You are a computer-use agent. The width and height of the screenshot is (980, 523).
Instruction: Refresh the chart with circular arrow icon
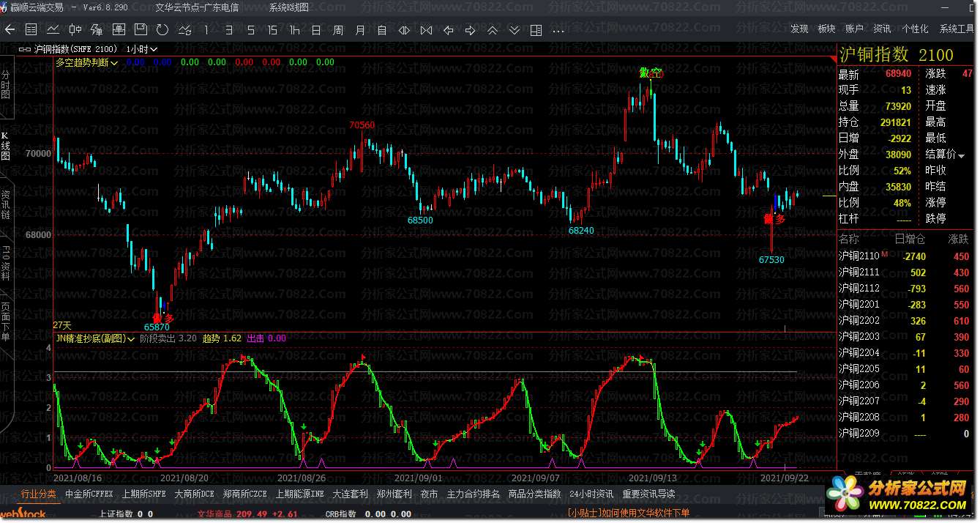pyautogui.click(x=162, y=30)
